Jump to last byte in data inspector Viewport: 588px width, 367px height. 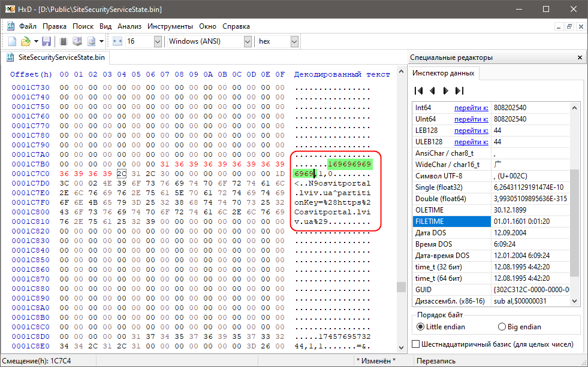click(x=459, y=90)
